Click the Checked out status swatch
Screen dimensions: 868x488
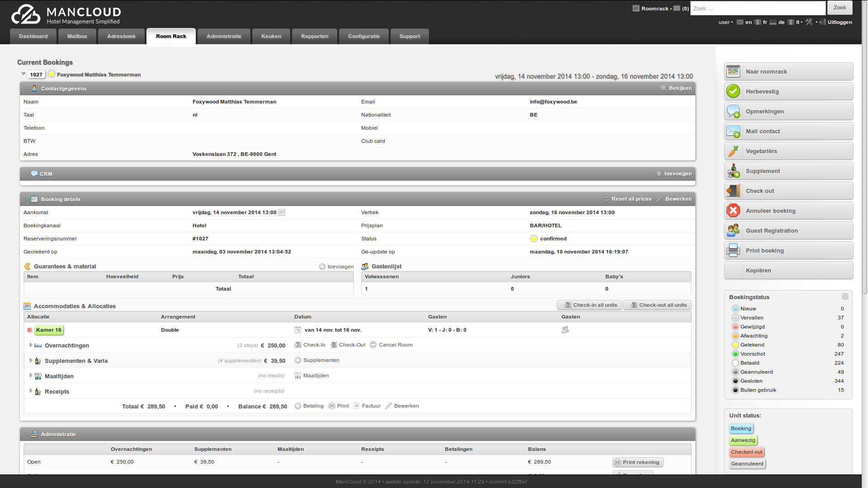click(x=746, y=452)
